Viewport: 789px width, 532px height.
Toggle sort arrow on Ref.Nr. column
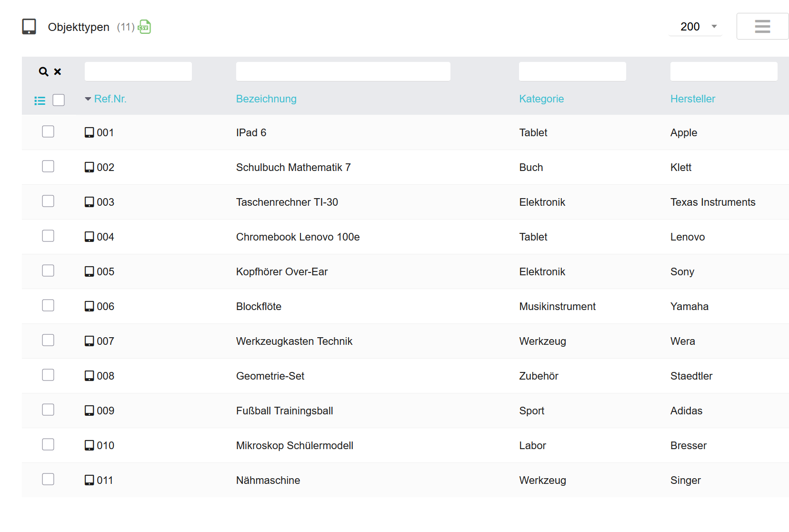[x=88, y=99]
